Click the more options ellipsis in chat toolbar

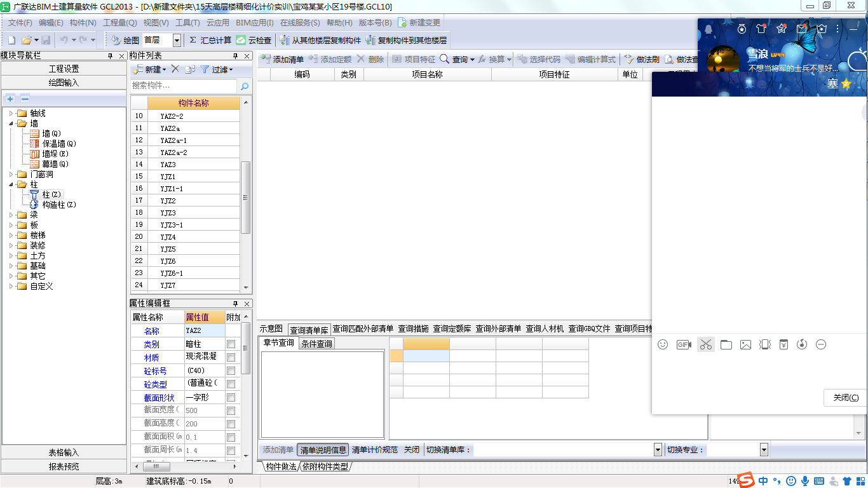(x=821, y=344)
